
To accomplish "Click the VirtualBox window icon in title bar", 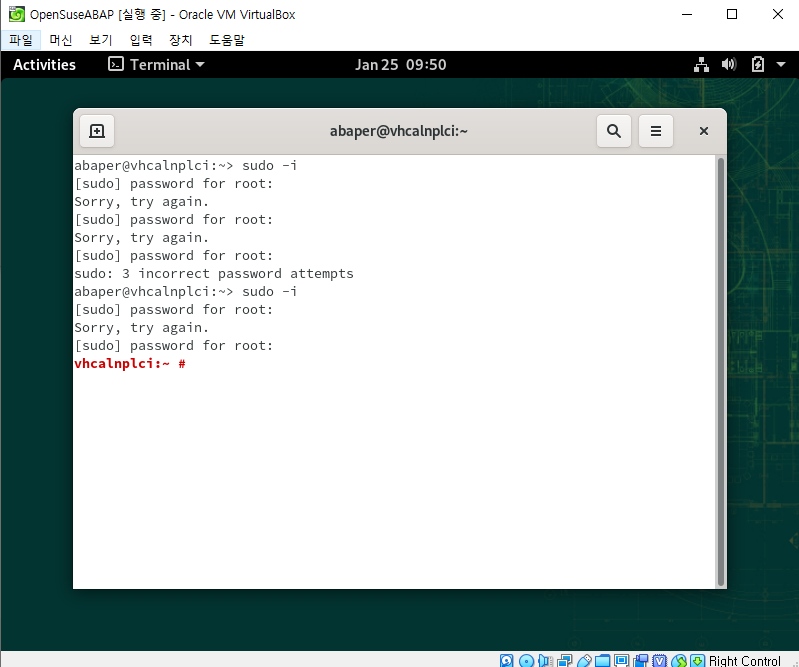I will click(16, 14).
